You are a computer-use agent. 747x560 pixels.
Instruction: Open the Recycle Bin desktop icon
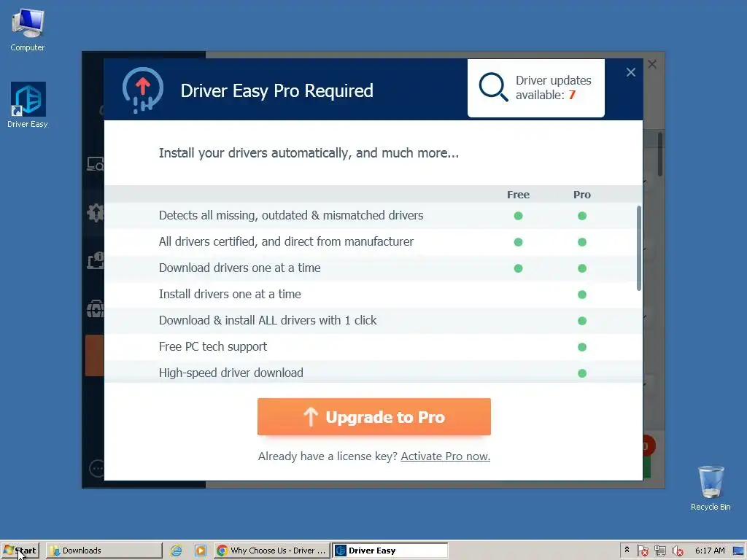click(711, 488)
